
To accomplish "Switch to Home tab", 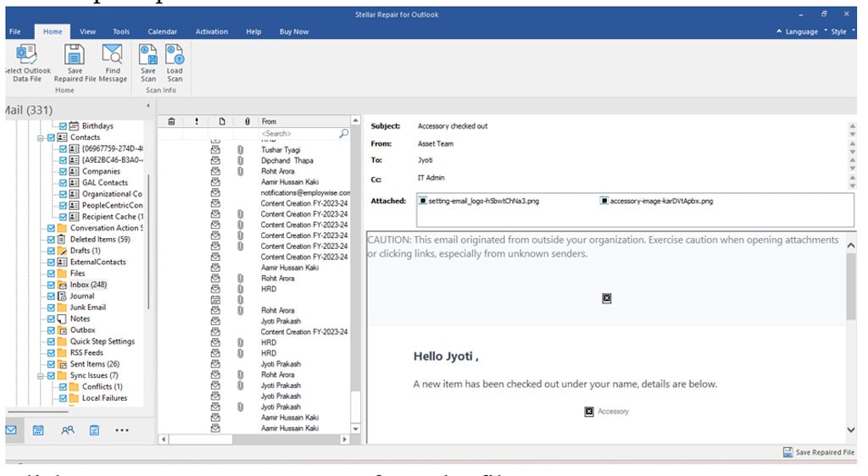I will pyautogui.click(x=53, y=31).
